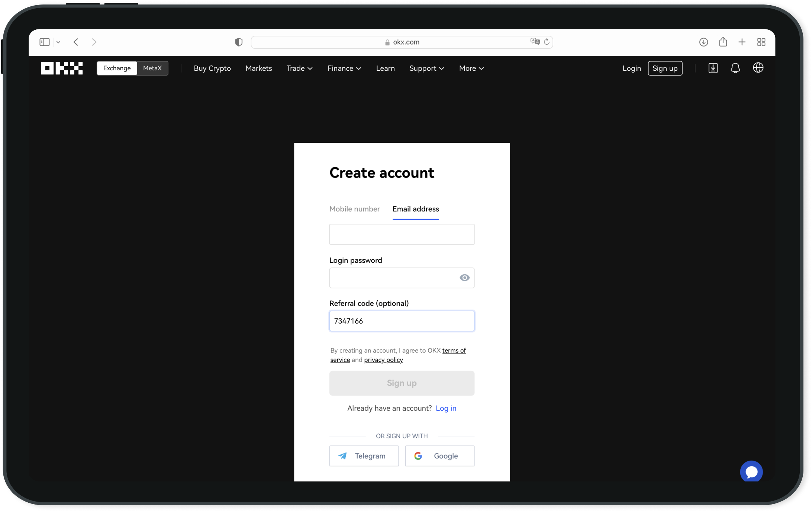Image resolution: width=812 pixels, height=512 pixels.
Task: Open the privacy policy link
Action: point(383,360)
